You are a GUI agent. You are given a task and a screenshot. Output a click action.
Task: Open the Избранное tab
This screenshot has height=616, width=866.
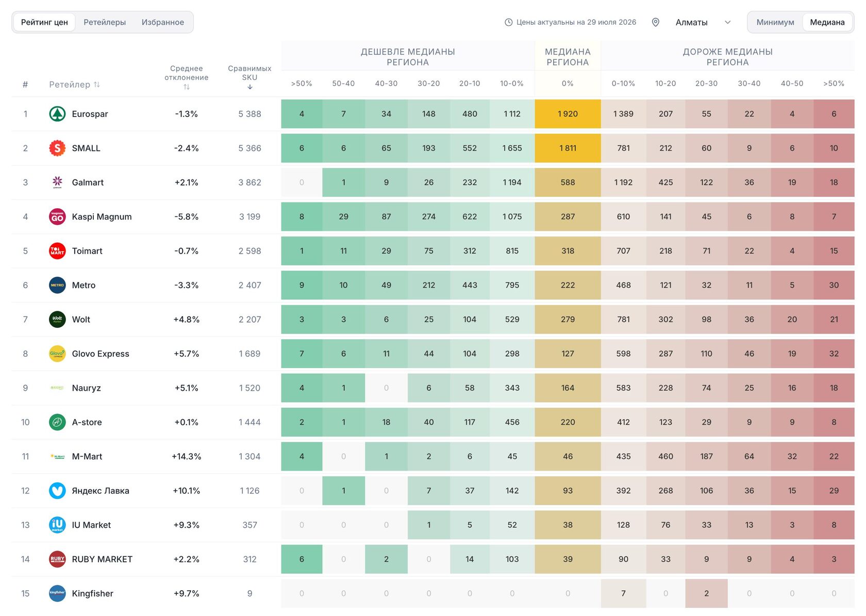pos(163,22)
